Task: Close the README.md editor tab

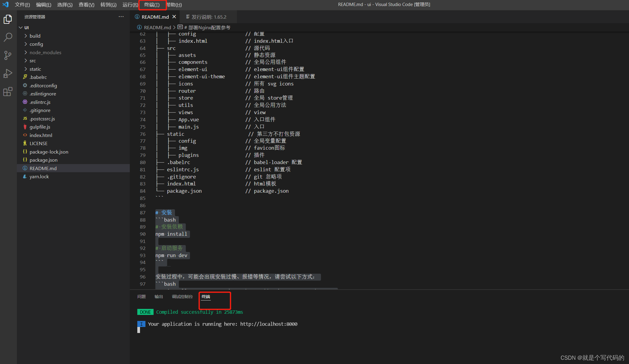Action: [x=174, y=17]
